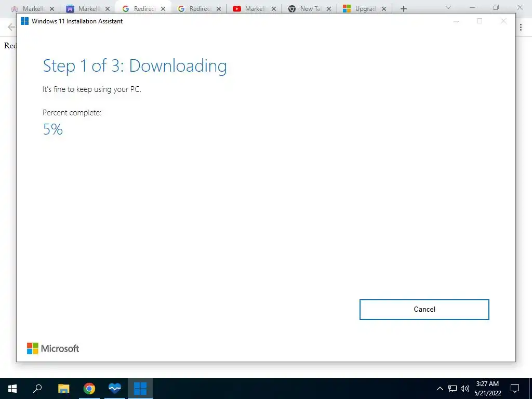Open volume control in system tray

(x=465, y=389)
